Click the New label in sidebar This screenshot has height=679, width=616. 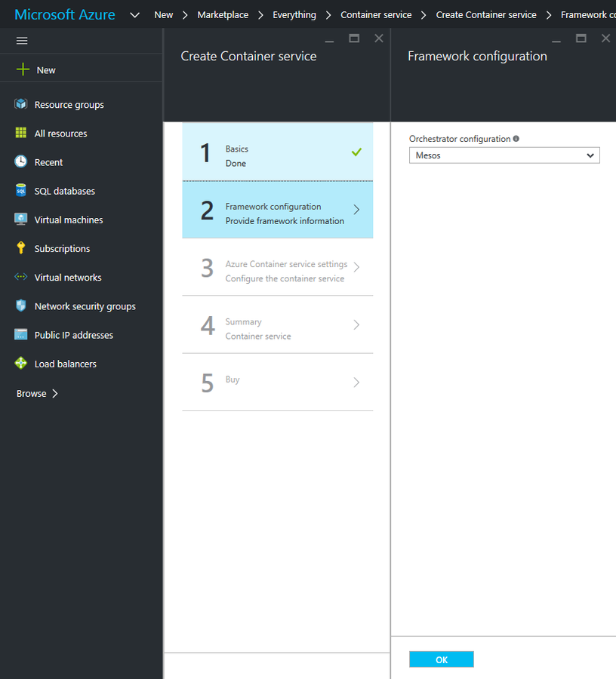point(46,70)
